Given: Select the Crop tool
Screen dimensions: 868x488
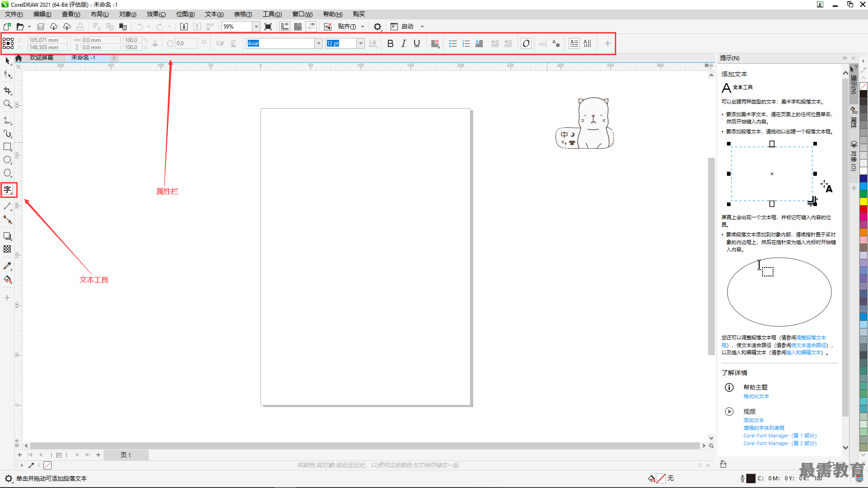Looking at the screenshot, I should (8, 91).
